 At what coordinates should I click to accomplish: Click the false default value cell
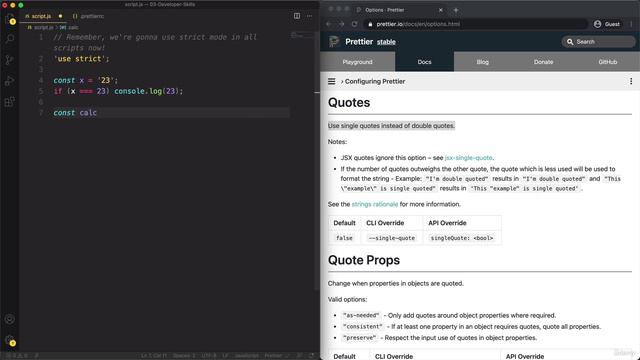coord(344,238)
